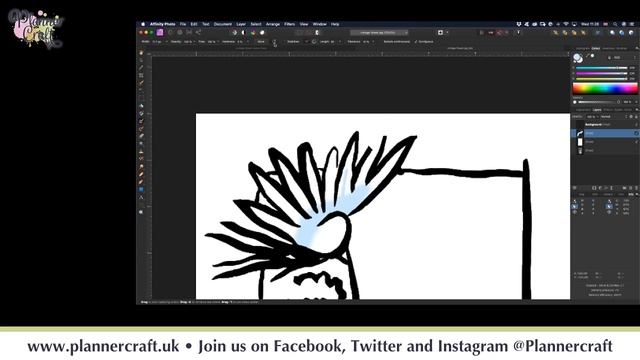
Task: Select the Selection Brush tool
Action: tap(141, 83)
